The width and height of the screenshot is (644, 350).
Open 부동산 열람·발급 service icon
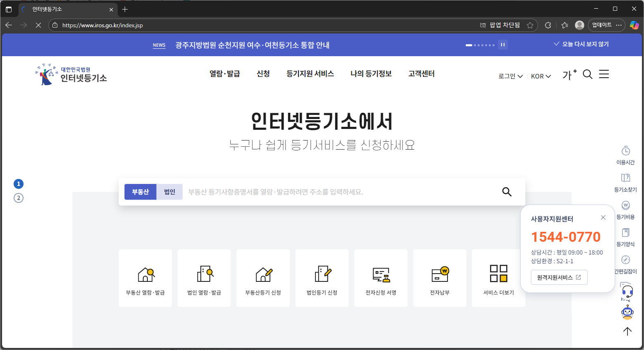click(145, 278)
